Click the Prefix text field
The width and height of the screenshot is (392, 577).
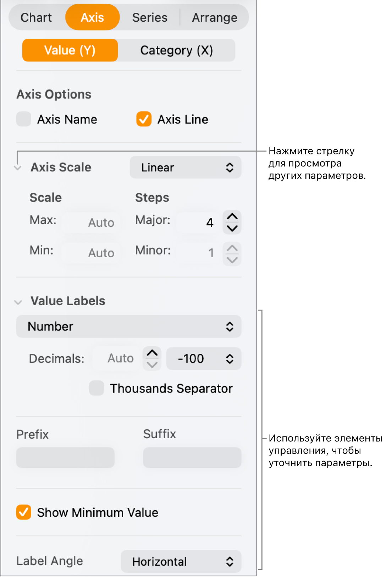tap(65, 457)
